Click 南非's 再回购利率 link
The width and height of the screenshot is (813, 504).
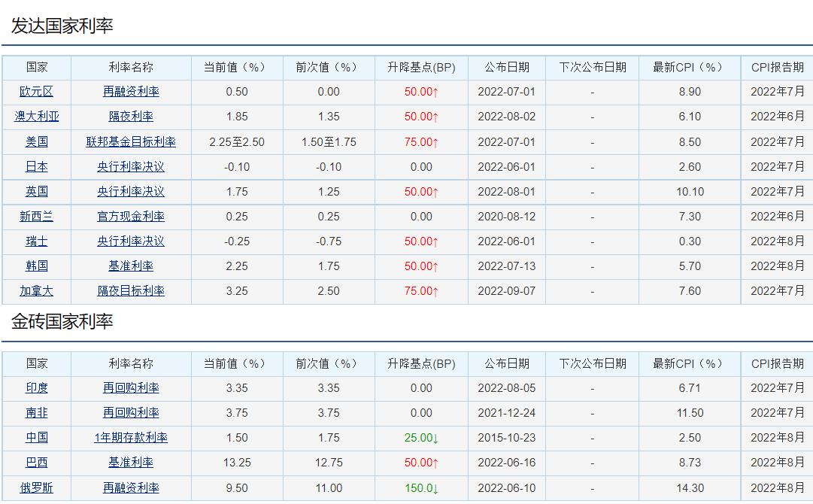132,413
